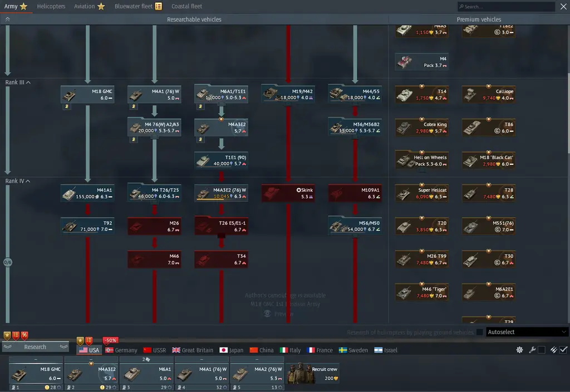The width and height of the screenshot is (570, 392).
Task: Open the gear settings icon in bottom bar
Action: click(519, 350)
